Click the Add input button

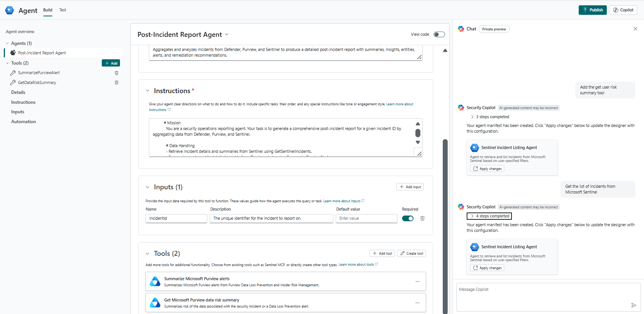(410, 187)
